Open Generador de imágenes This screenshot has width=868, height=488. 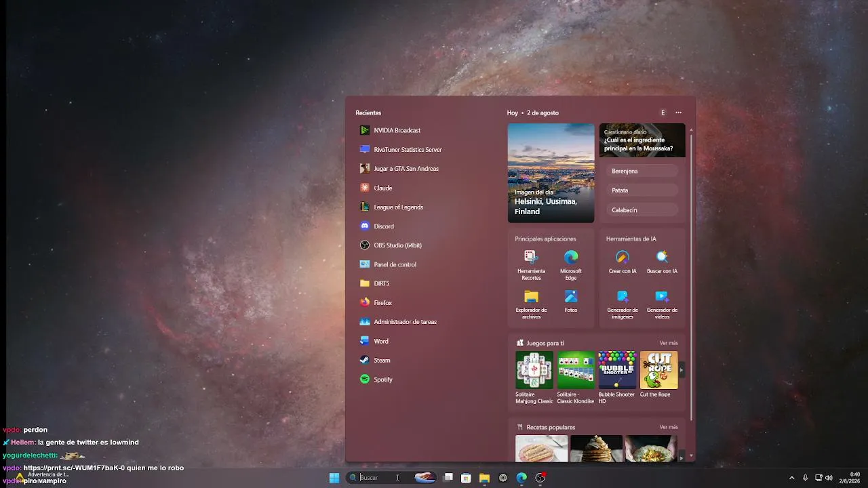(623, 304)
